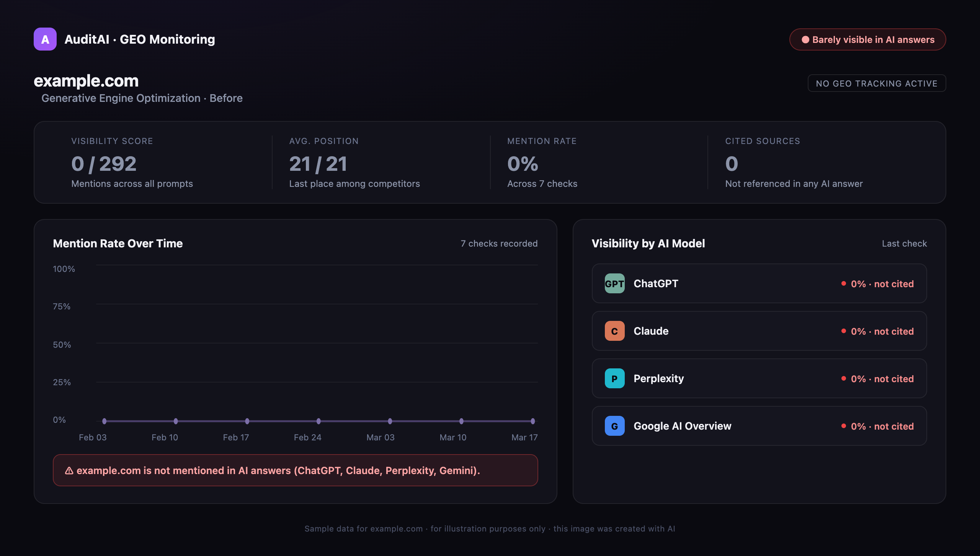980x556 pixels.
Task: Click the visibility score value 0 / 292
Action: pyautogui.click(x=104, y=164)
